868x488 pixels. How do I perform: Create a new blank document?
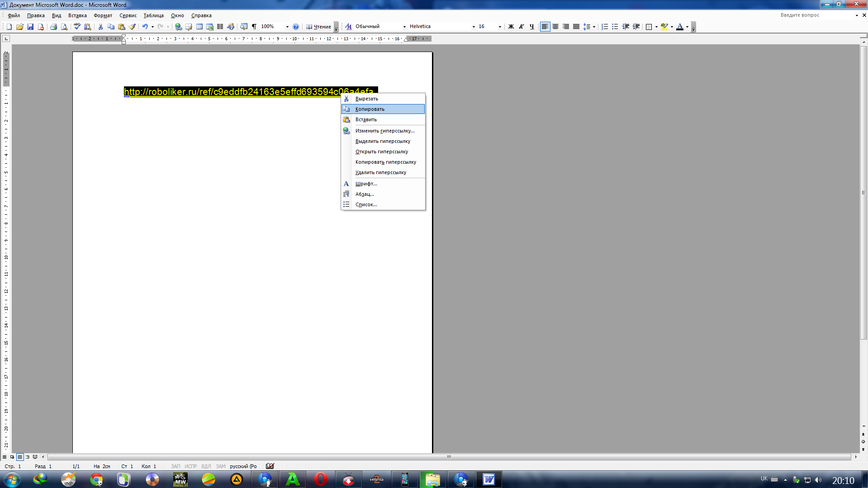pyautogui.click(x=9, y=27)
